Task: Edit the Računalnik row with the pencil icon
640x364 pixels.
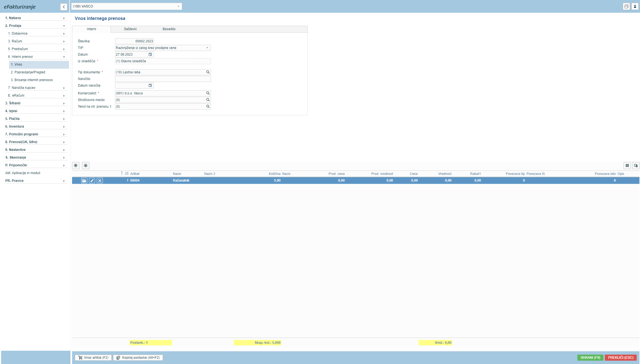Action: [92, 180]
